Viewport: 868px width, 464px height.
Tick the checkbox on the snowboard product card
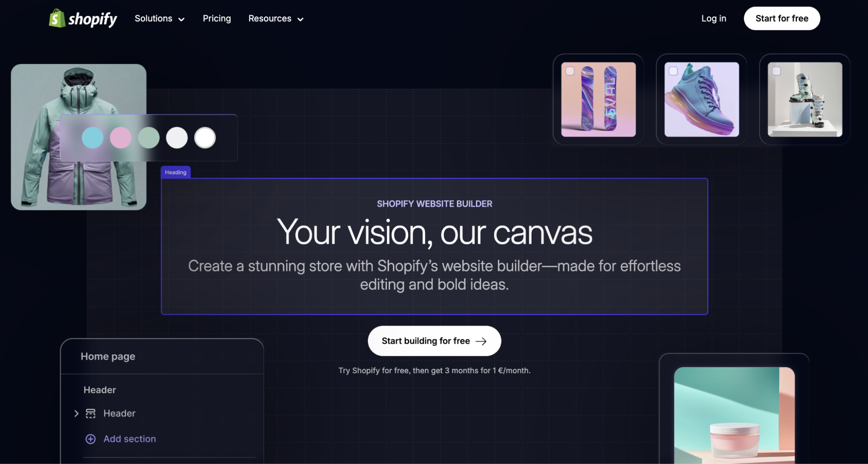570,71
